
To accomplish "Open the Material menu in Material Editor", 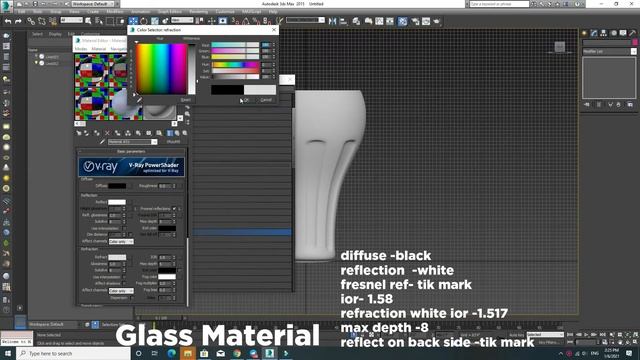I will 98,49.
